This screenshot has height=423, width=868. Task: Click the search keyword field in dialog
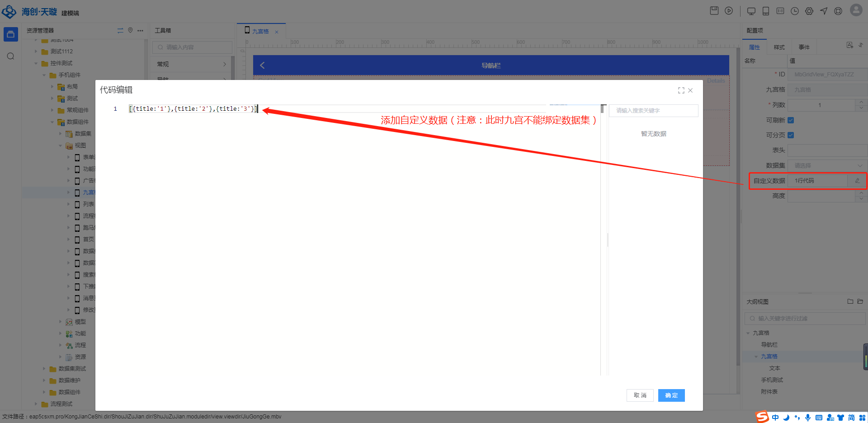pyautogui.click(x=653, y=111)
